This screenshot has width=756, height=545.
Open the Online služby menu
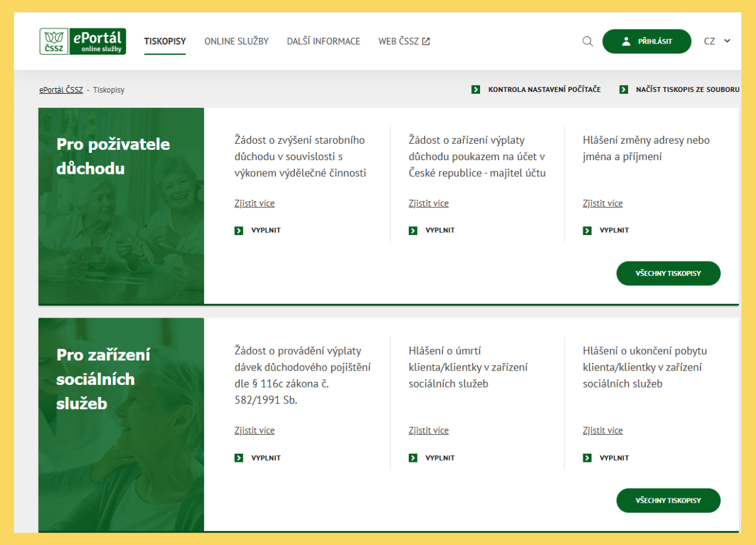[236, 42]
